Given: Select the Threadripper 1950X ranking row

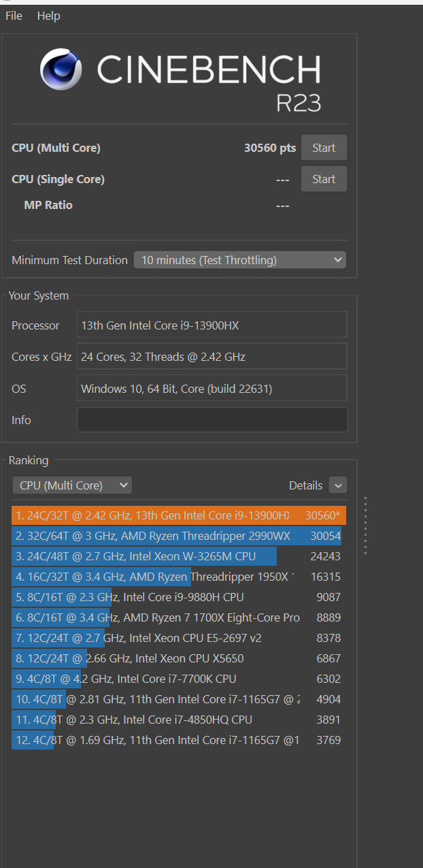Looking at the screenshot, I should pyautogui.click(x=177, y=577).
